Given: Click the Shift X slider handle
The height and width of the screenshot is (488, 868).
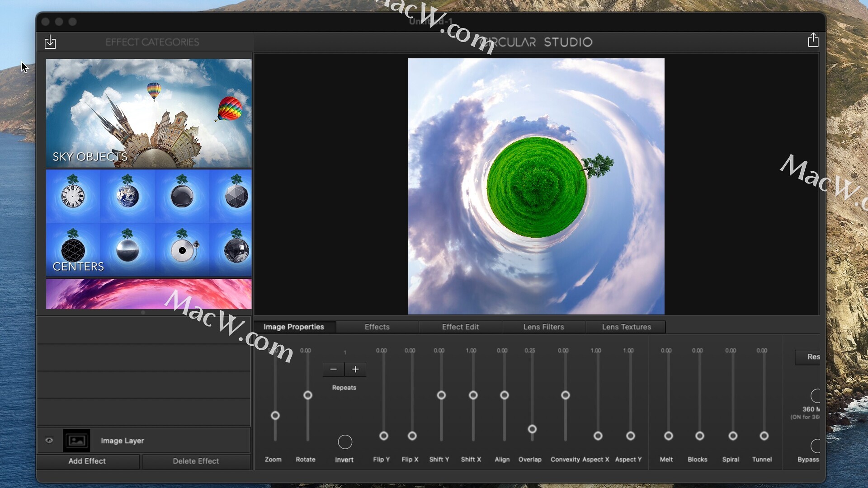Looking at the screenshot, I should (x=473, y=395).
